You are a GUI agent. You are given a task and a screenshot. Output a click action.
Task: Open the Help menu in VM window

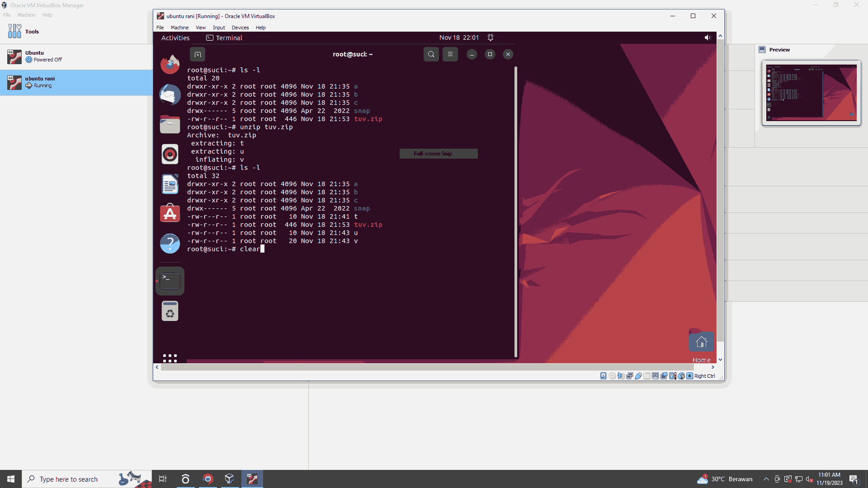260,28
